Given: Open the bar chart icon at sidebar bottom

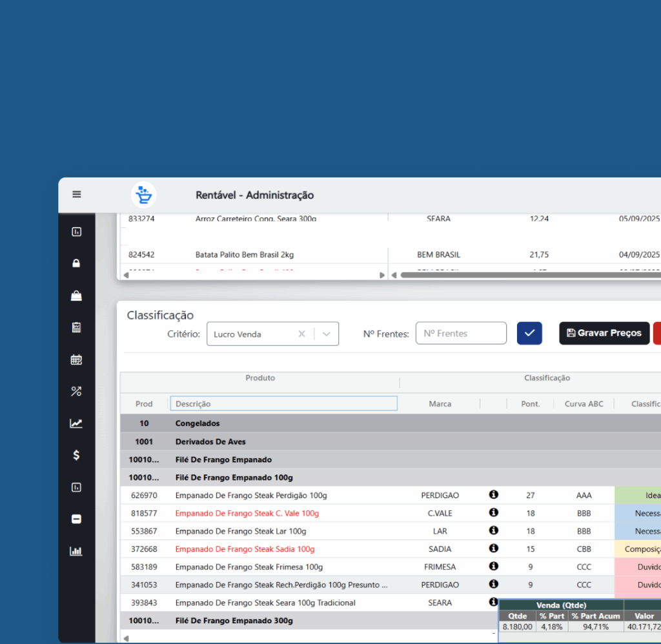Looking at the screenshot, I should pyautogui.click(x=76, y=551).
